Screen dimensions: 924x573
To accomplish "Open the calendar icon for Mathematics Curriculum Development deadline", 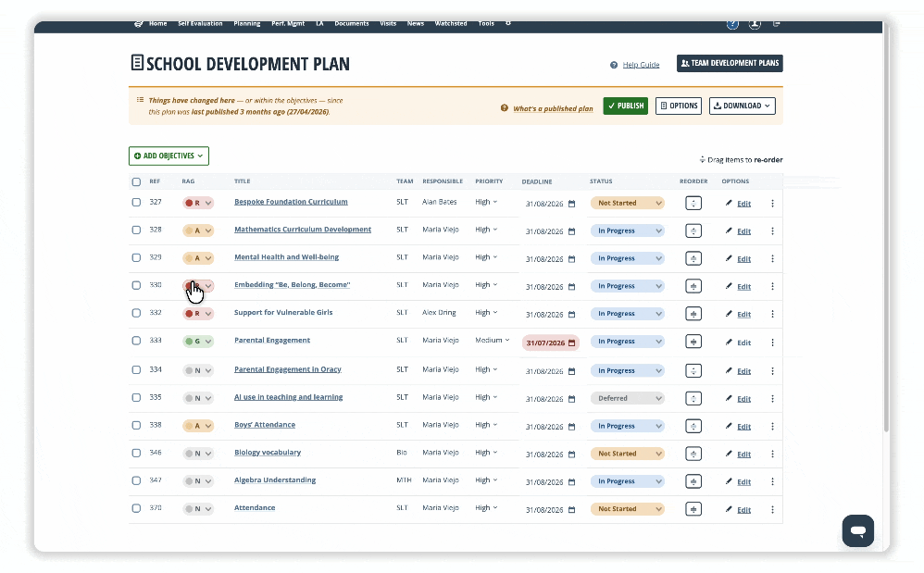I will [571, 231].
